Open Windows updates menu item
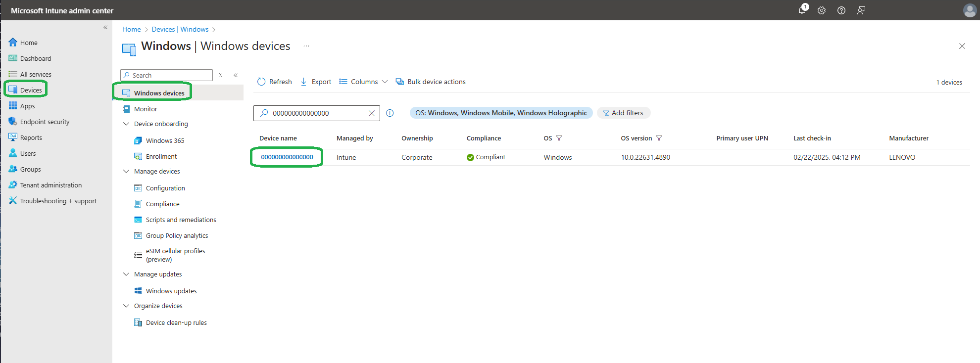 [x=171, y=291]
